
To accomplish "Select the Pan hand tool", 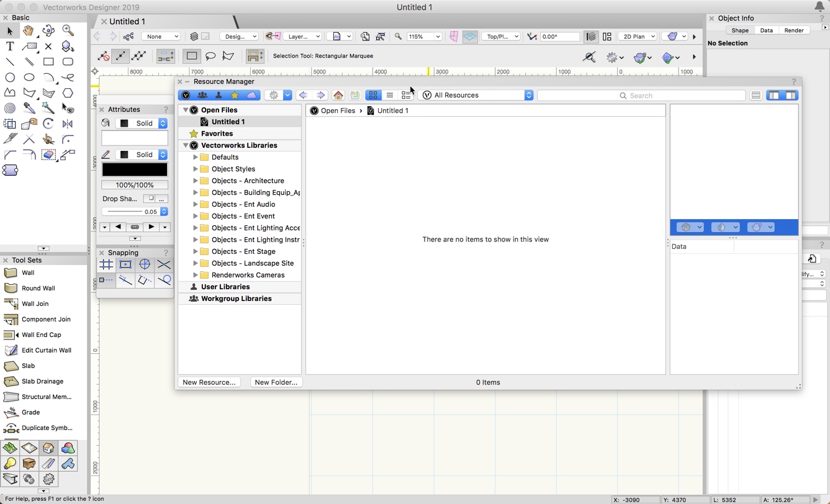I will tap(29, 30).
